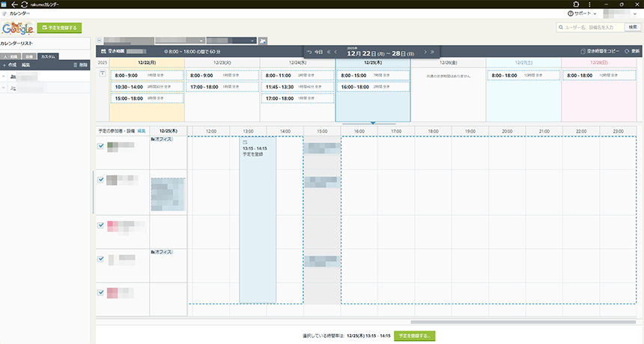Click the browser back arrow icon
This screenshot has width=644, height=344.
click(x=14, y=4)
